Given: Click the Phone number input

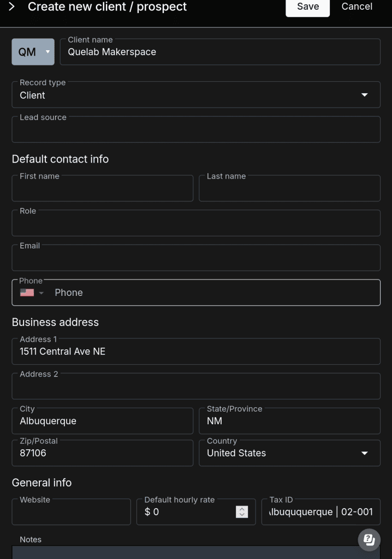Looking at the screenshot, I should click(x=214, y=293).
